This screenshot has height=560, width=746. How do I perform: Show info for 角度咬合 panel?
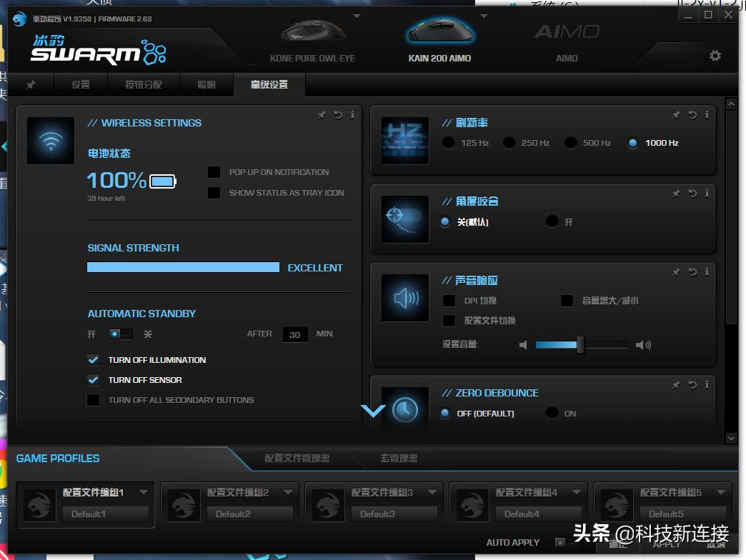707,193
